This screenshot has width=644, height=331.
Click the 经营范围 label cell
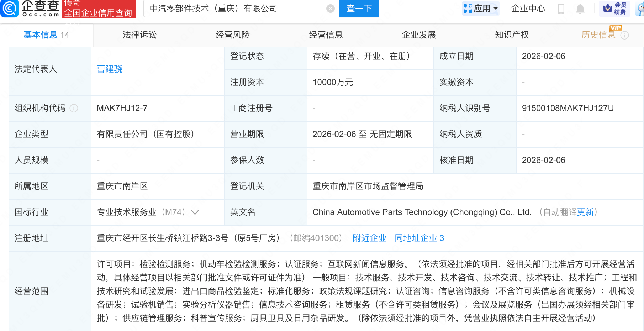(x=50, y=291)
